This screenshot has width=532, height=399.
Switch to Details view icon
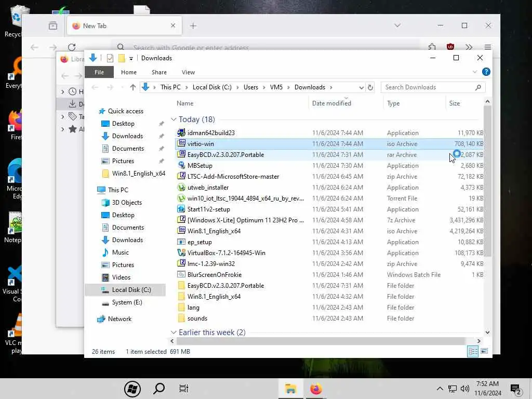(x=473, y=352)
